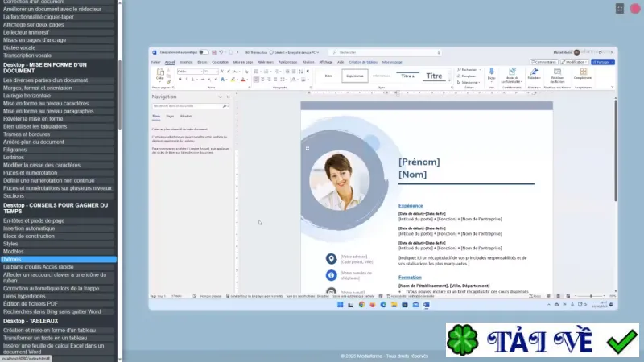Click the blue Partager button
This screenshot has width=644, height=362.
[x=603, y=62]
